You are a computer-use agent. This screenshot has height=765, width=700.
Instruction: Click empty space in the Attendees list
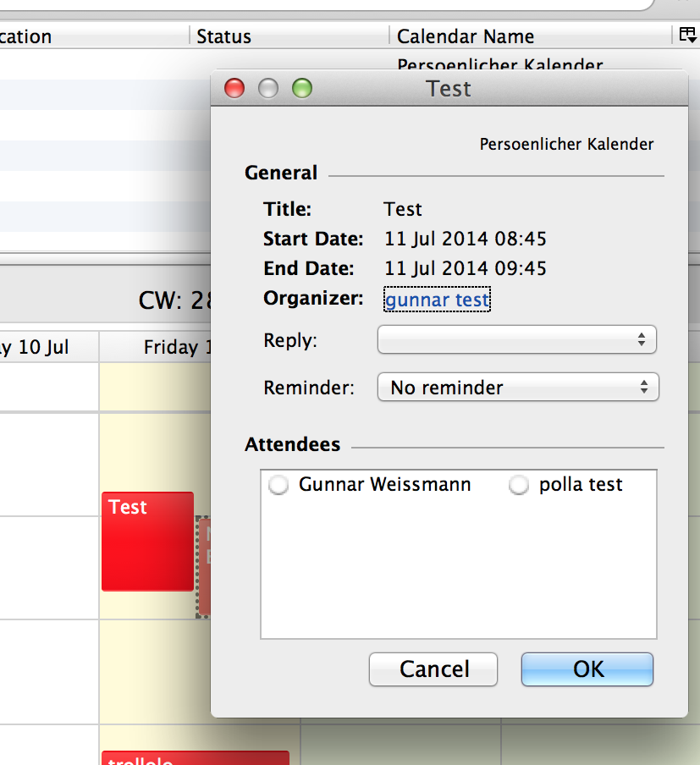457,575
